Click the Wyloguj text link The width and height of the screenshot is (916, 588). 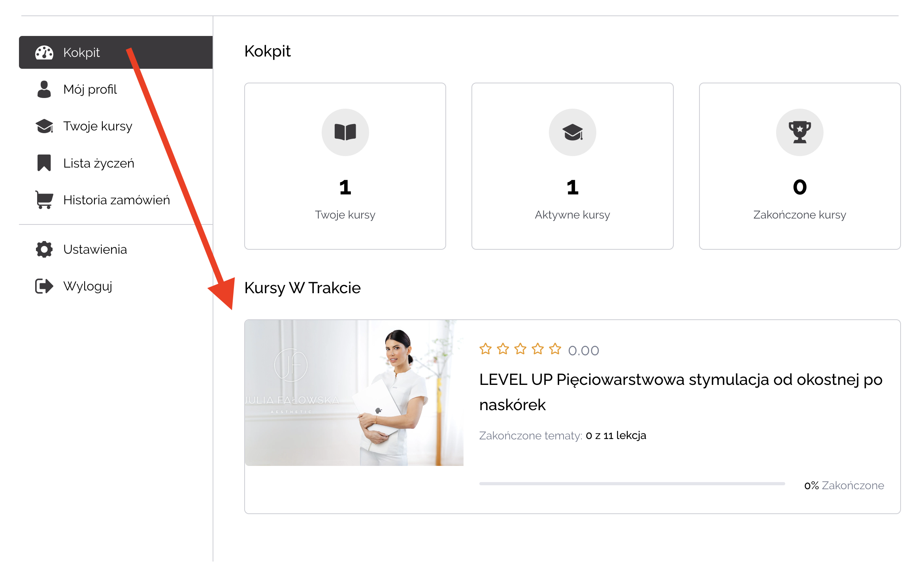[88, 286]
